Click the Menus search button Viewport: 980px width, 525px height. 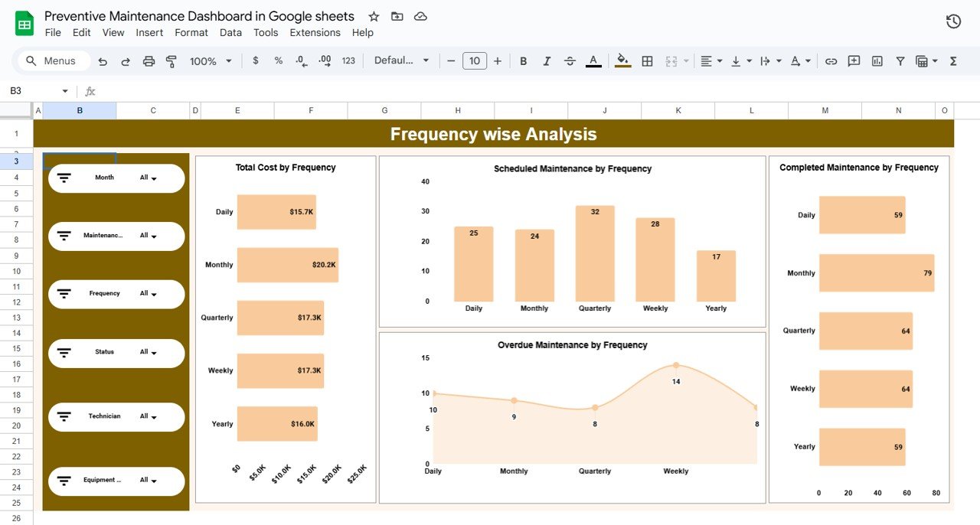[x=52, y=60]
